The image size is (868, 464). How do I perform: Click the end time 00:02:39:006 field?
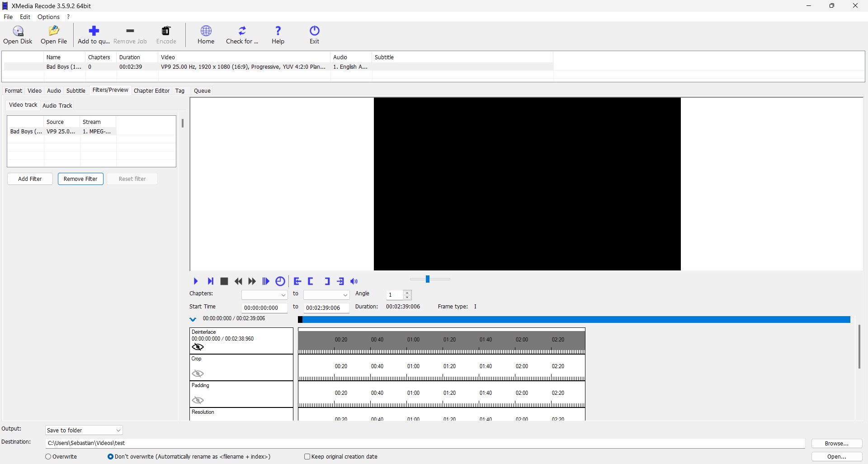(x=326, y=308)
